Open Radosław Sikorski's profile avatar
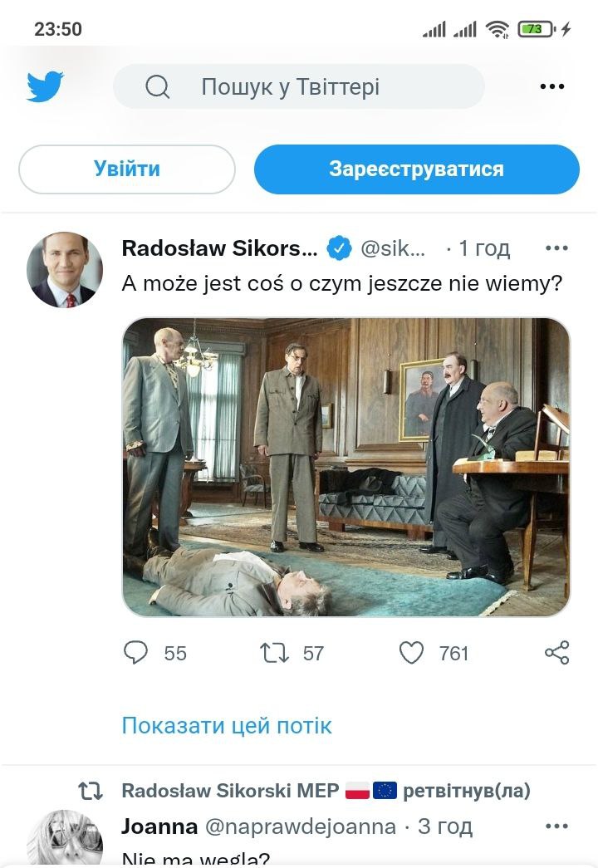598x868 pixels. pos(65,270)
